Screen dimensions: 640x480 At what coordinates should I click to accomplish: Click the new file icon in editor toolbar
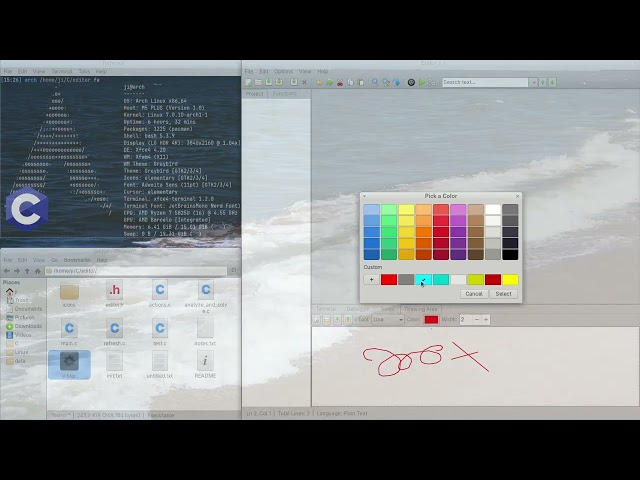pyautogui.click(x=249, y=82)
